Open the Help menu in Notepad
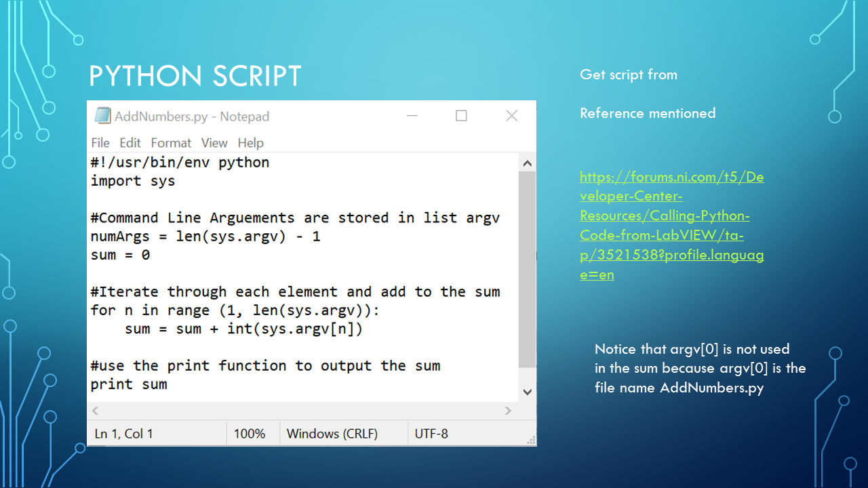 250,143
